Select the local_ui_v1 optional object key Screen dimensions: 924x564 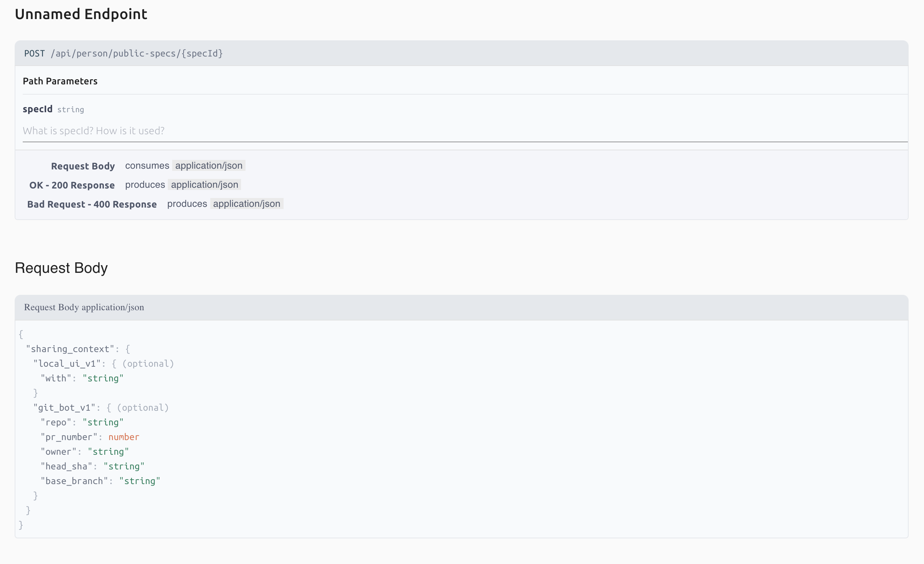click(67, 363)
